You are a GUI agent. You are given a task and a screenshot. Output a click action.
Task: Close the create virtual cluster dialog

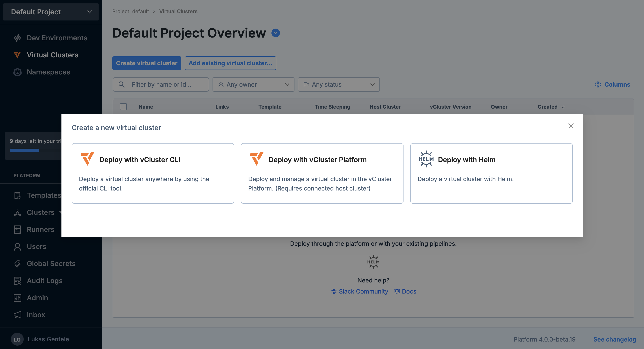pyautogui.click(x=571, y=126)
